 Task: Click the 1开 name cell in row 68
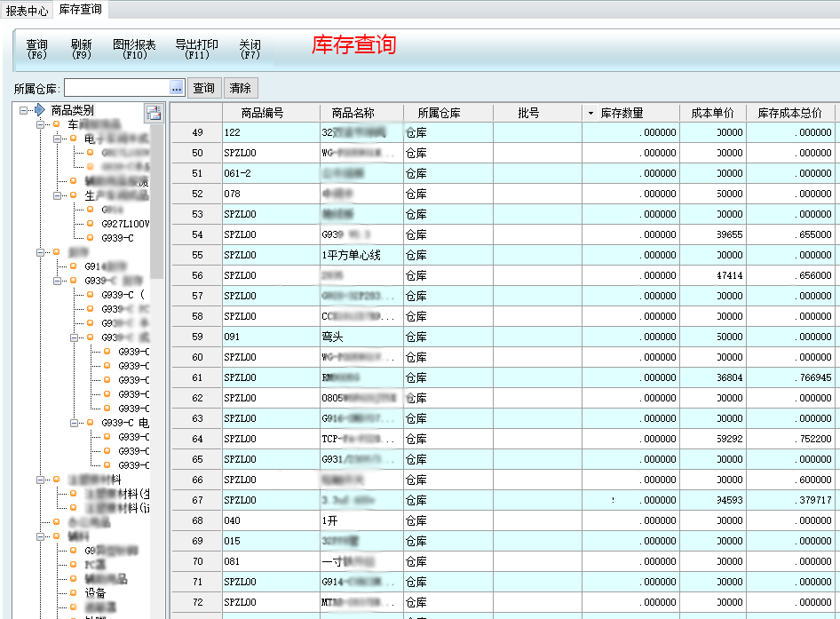click(x=361, y=520)
